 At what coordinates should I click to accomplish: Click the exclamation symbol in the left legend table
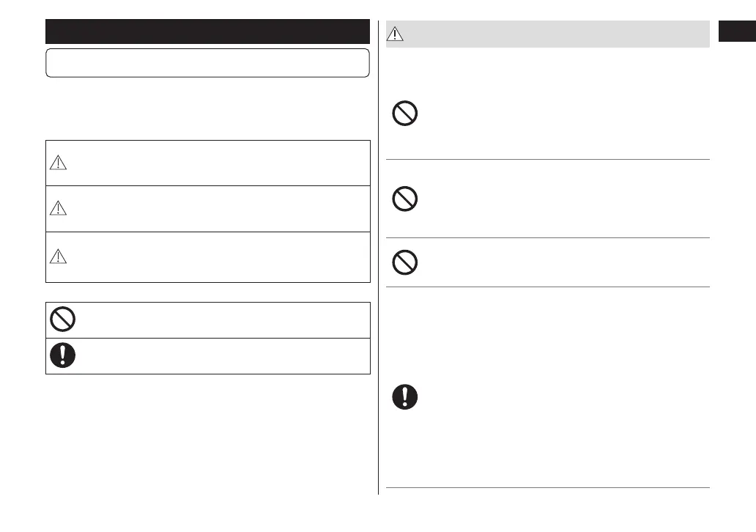pos(63,355)
